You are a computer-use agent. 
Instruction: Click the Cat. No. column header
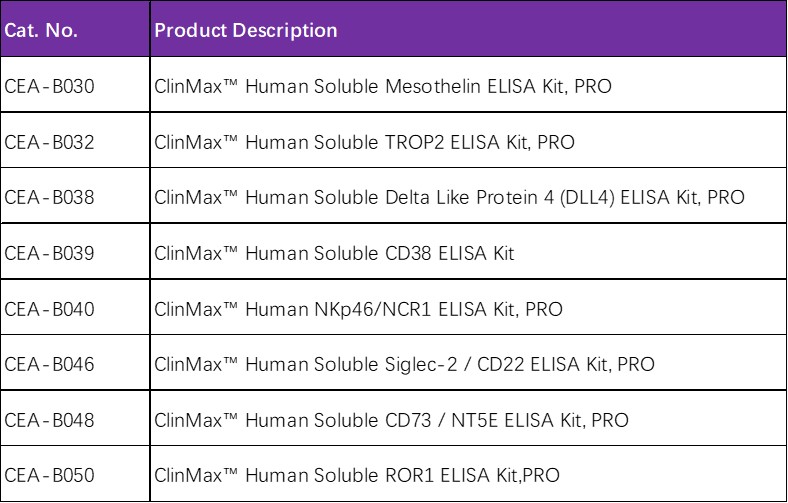pyautogui.click(x=41, y=31)
